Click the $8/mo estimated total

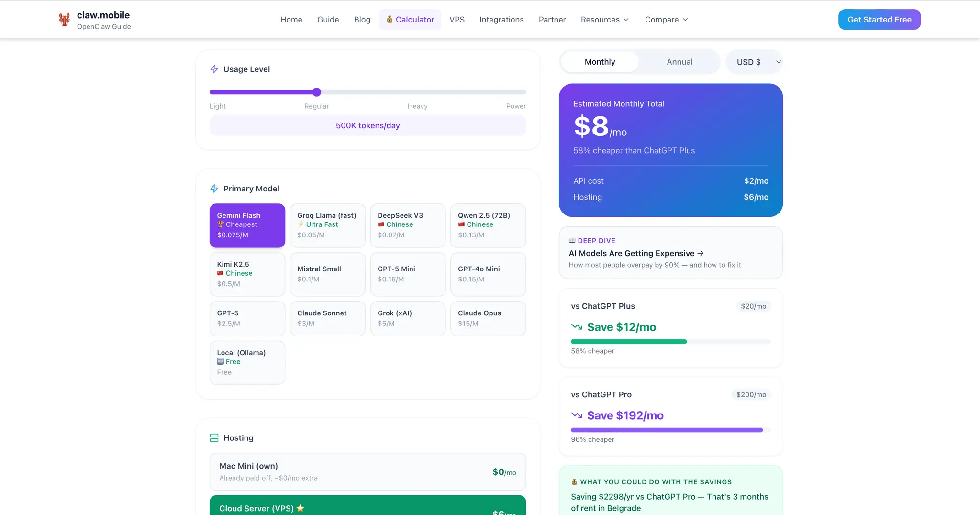[600, 127]
